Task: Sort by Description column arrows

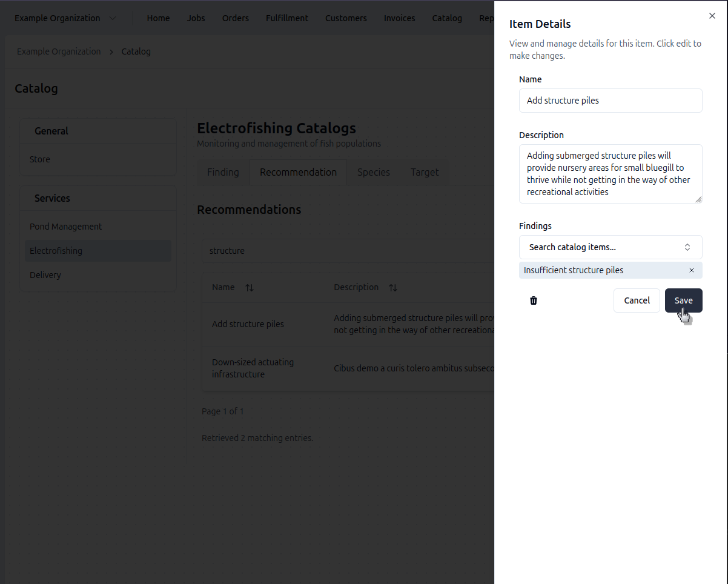Action: (392, 288)
